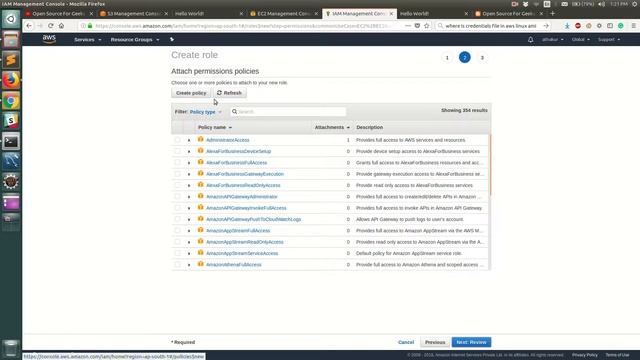Check the AlexaForBusinessFullAccess checkbox

pos(178,162)
